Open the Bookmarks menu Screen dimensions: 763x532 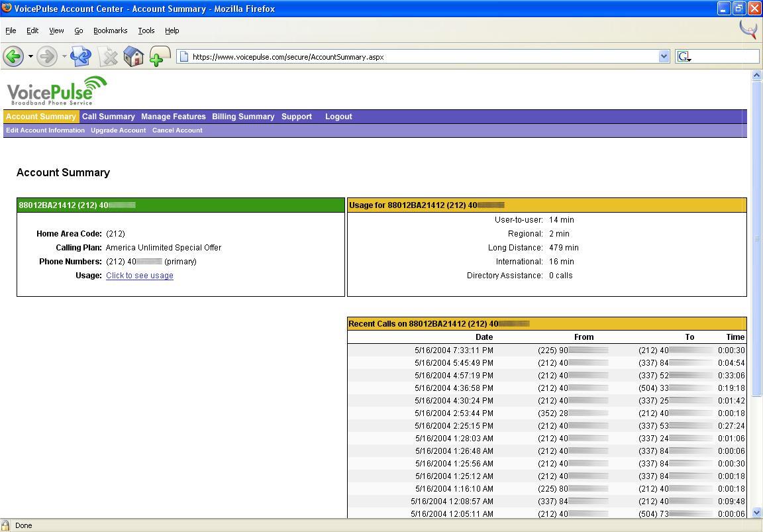point(111,30)
